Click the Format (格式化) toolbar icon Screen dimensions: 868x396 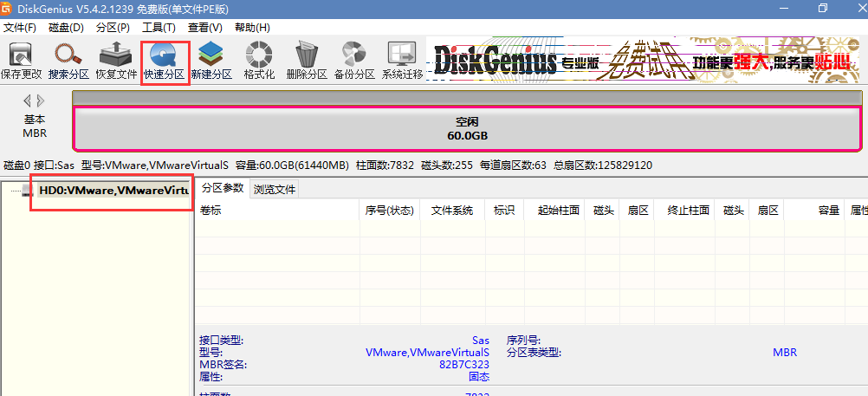tap(259, 61)
